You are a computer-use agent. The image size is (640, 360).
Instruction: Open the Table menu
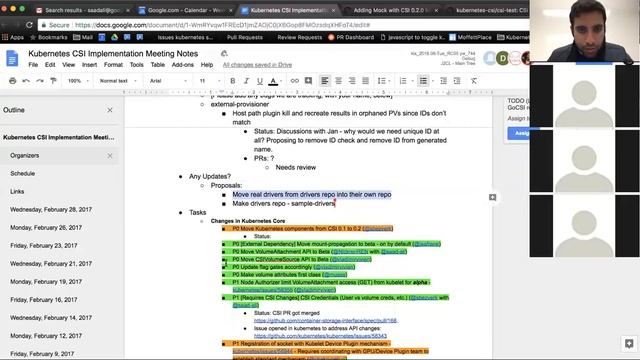(158, 65)
